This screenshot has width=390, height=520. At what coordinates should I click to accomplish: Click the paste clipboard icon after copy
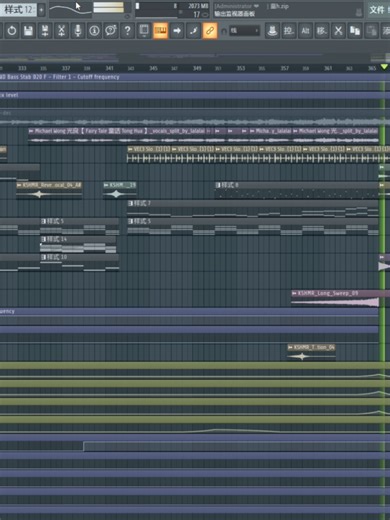click(371, 31)
